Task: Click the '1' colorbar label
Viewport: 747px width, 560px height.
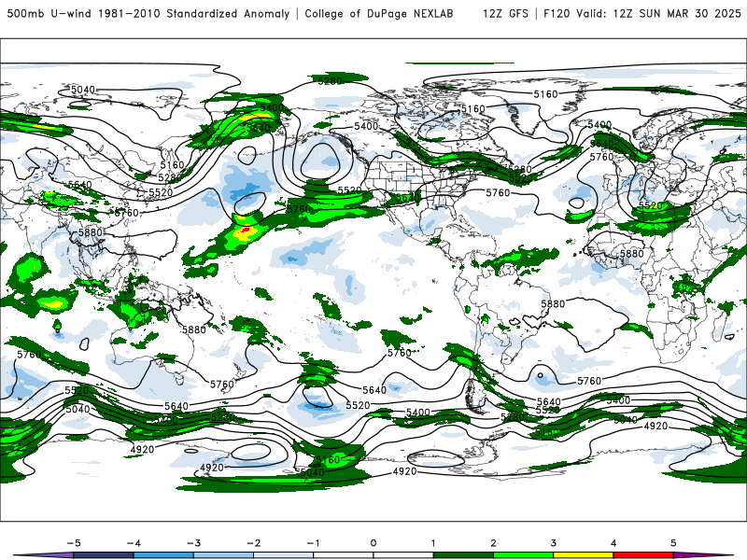Action: [x=433, y=543]
